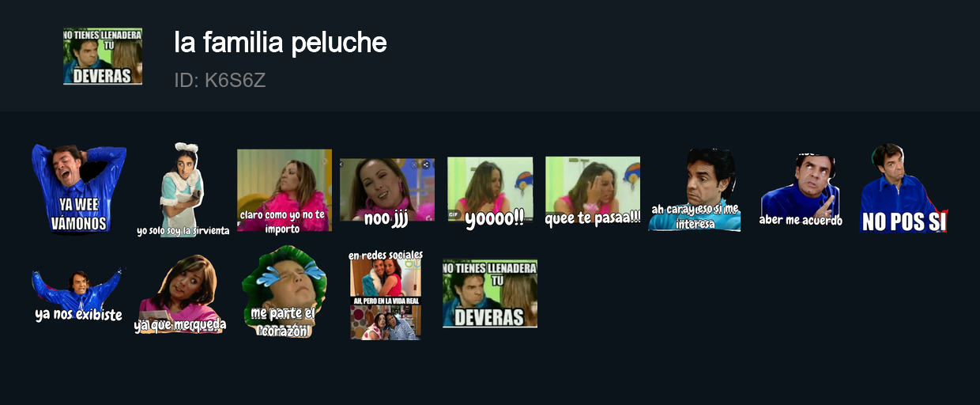Choose the 'ah caray eso si me interesa' sticker

point(695,190)
